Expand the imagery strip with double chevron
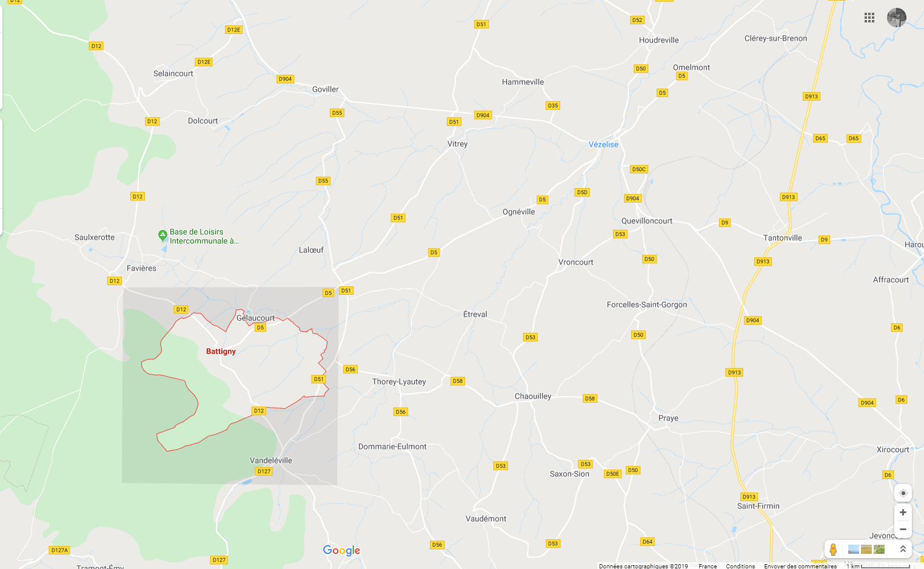924x569 pixels. click(903, 549)
